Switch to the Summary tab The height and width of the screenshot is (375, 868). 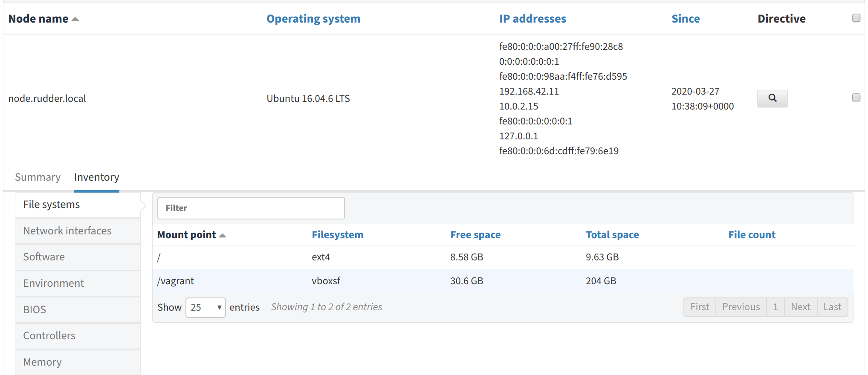click(38, 177)
